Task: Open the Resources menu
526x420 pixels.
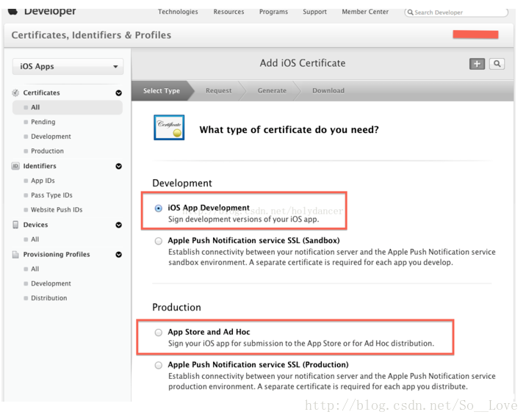Action: [228, 12]
